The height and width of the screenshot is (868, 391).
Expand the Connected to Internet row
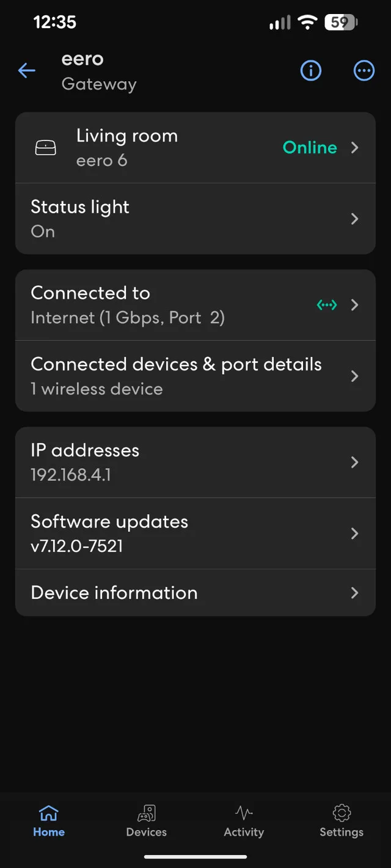click(x=195, y=305)
